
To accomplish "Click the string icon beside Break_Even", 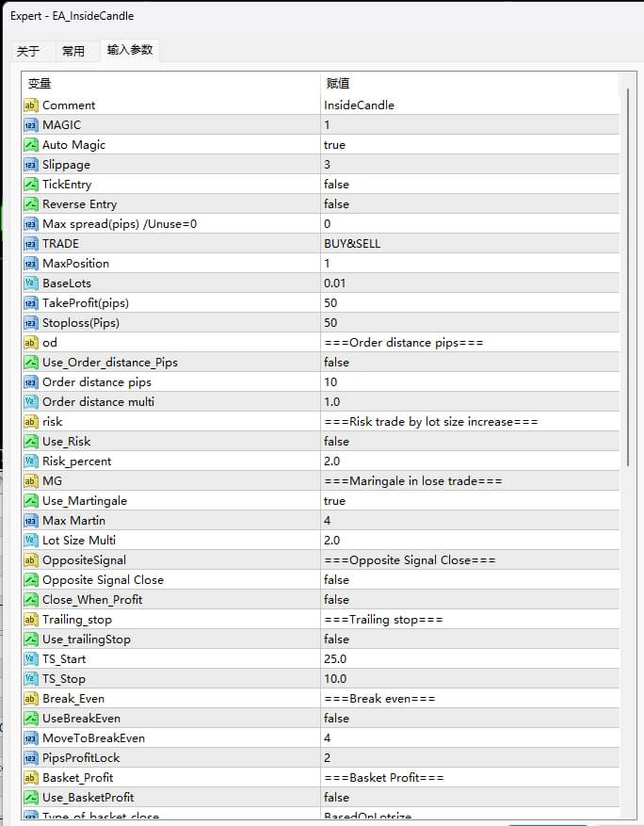I will point(30,698).
